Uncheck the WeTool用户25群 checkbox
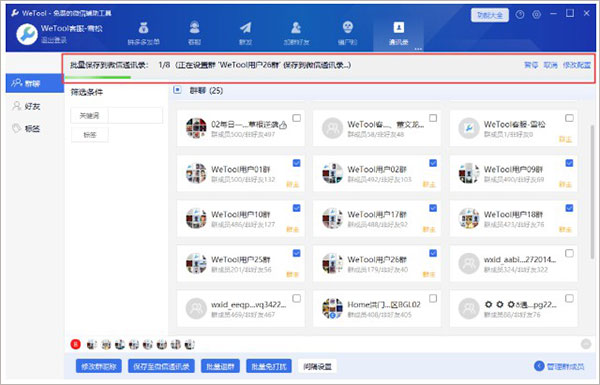600x385 pixels. (x=296, y=253)
